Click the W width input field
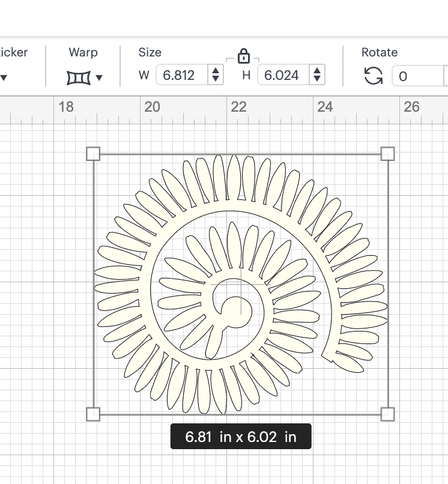The height and width of the screenshot is (484, 448). 181,75
